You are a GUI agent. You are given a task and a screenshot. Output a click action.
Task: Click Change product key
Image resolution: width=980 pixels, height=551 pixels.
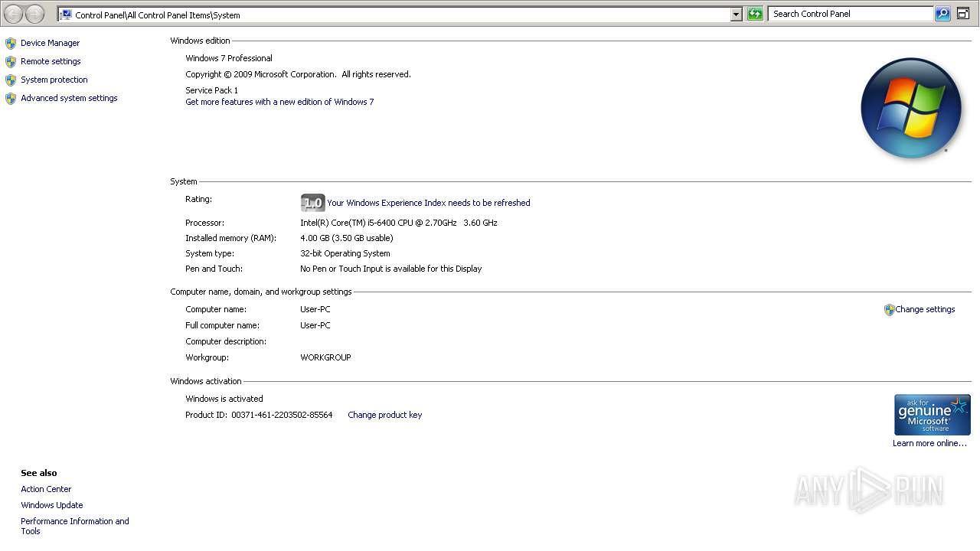[385, 415]
